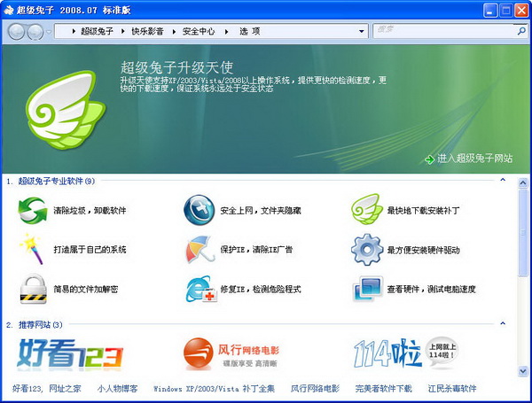Click 修复IE，检测危险程式 label

[261, 289]
